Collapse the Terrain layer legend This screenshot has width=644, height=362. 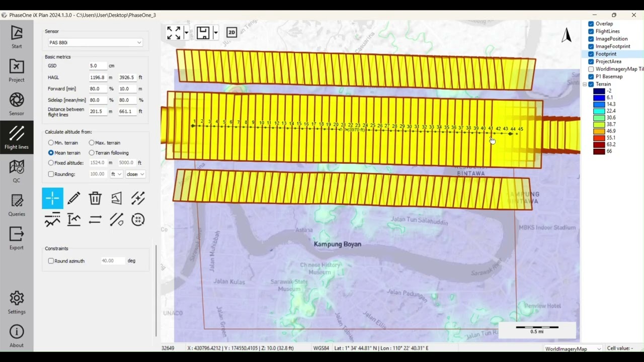click(585, 84)
